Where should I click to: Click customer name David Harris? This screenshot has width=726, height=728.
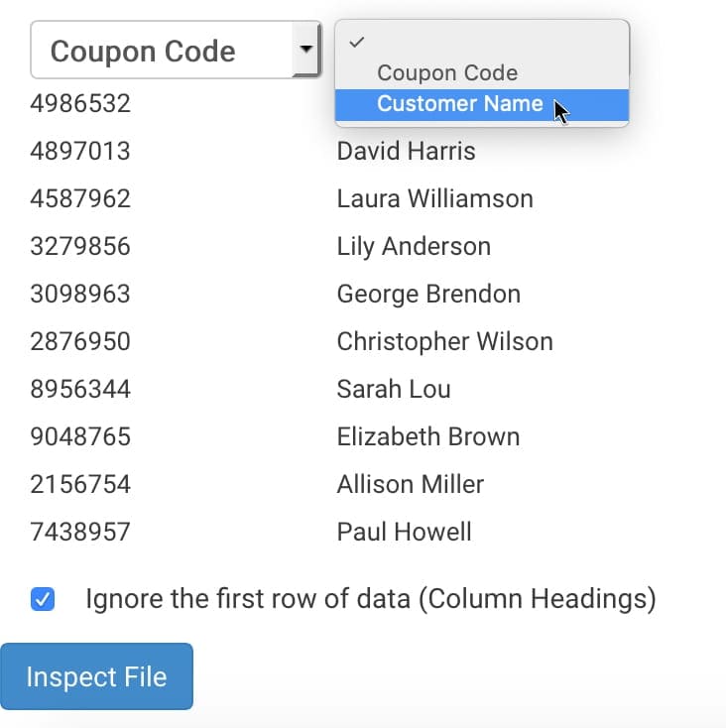pos(407,151)
